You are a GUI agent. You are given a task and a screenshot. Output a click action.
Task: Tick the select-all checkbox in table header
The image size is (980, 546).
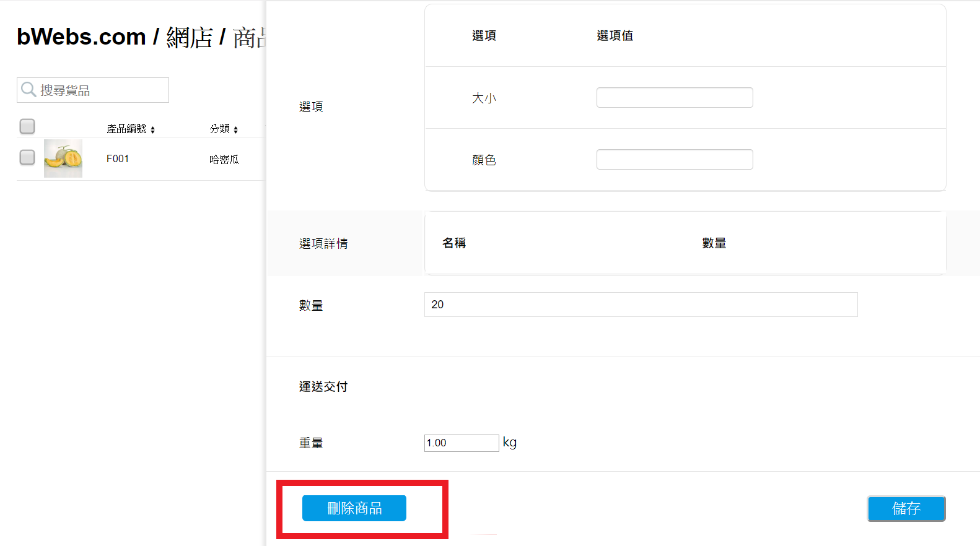[x=27, y=126]
